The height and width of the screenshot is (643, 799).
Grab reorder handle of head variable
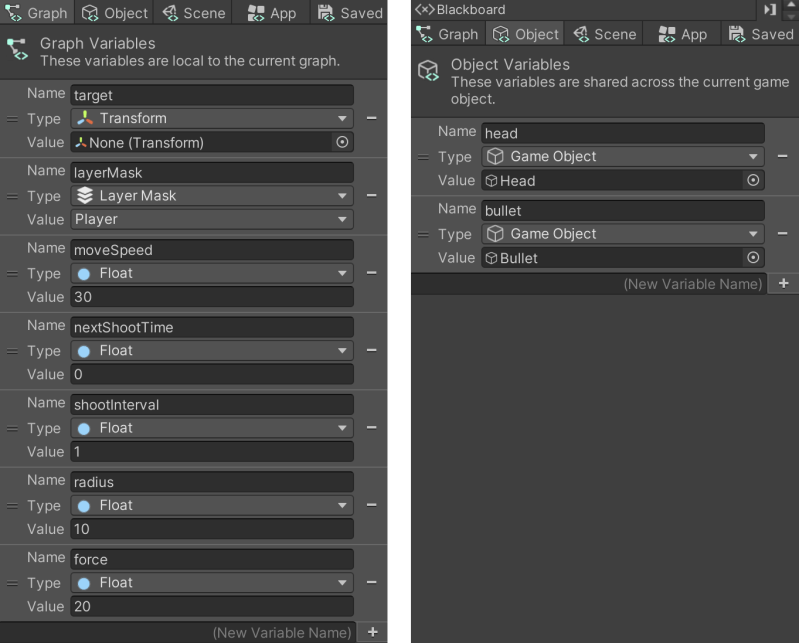[x=423, y=157]
